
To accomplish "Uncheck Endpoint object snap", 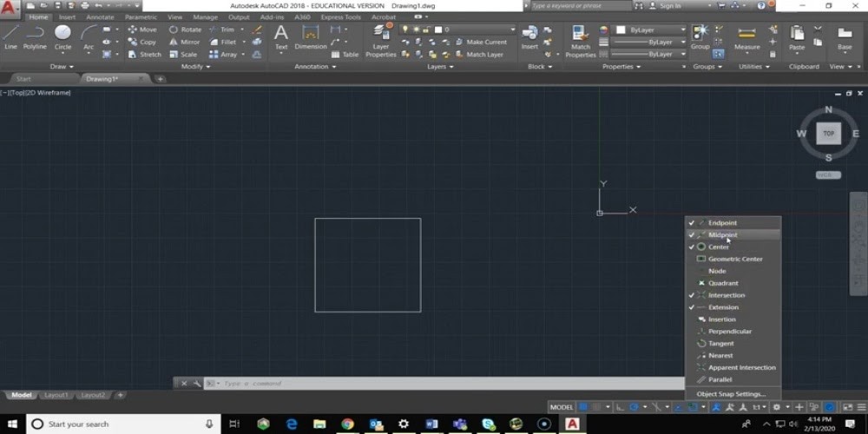I will tap(722, 223).
